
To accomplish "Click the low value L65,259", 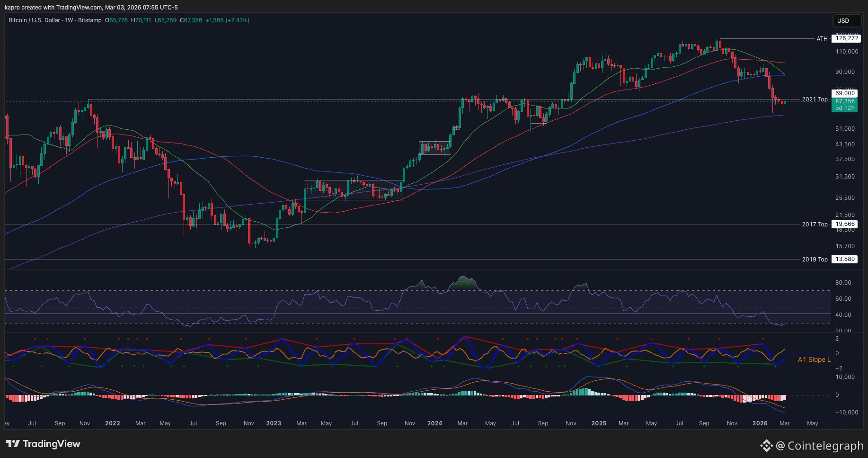I will [166, 20].
